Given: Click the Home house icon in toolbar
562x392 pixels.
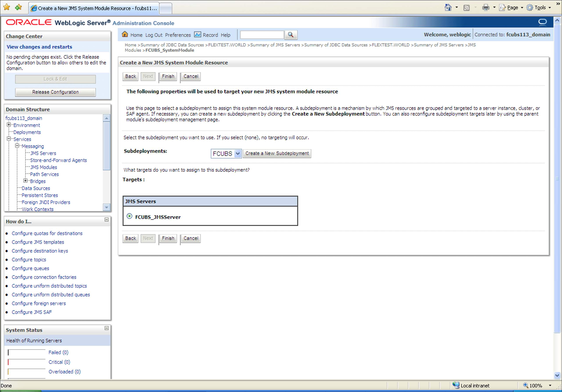Looking at the screenshot, I should pos(125,34).
